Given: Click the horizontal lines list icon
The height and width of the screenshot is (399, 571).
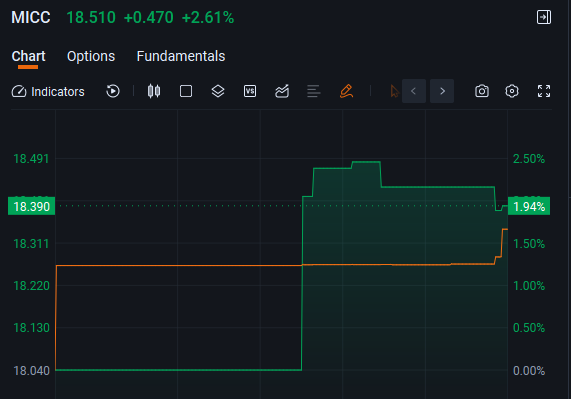Looking at the screenshot, I should (314, 91).
